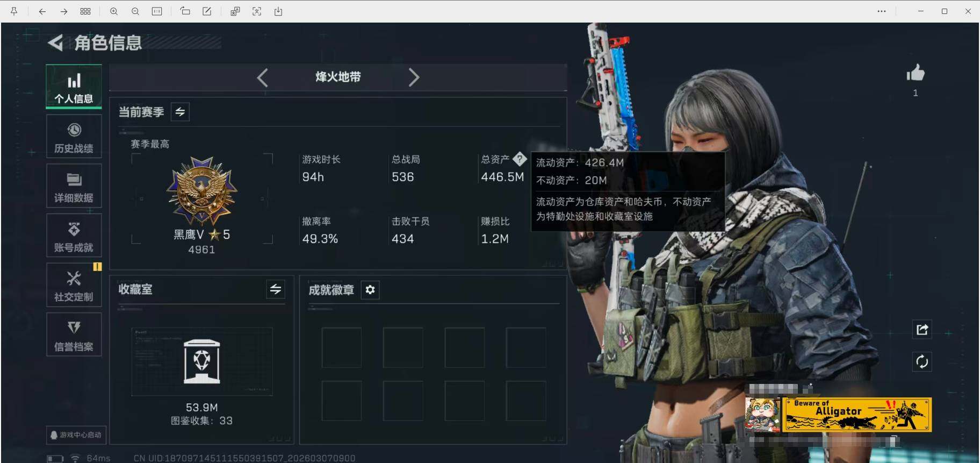
Task: Click the 烽火地带 mode title
Action: (x=338, y=77)
